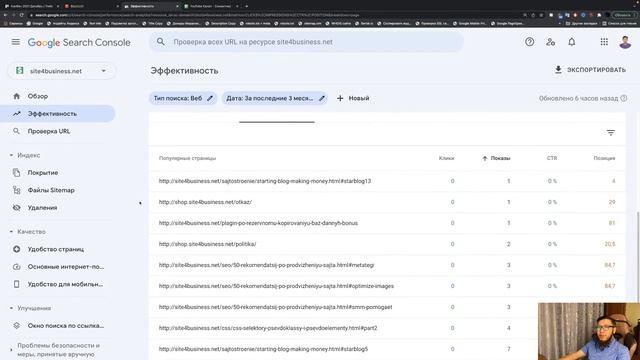Viewport: 640px width, 360px height.
Task: Click browser reload button
Action: pyautogui.click(x=21, y=15)
